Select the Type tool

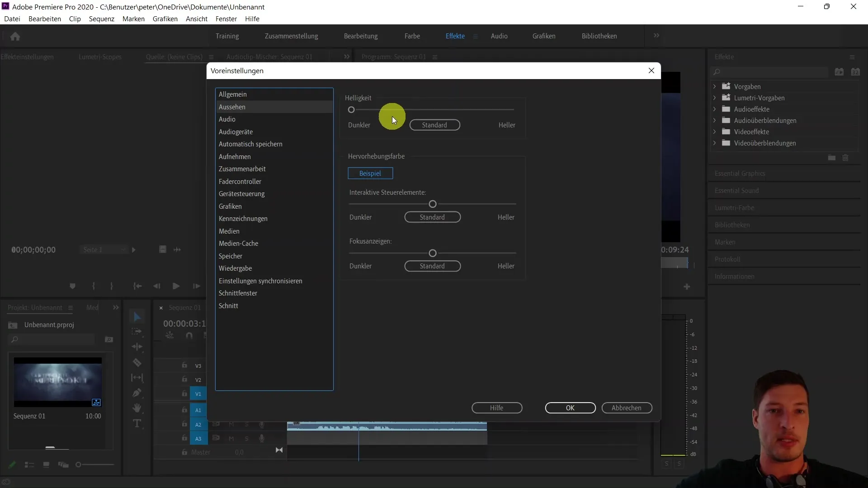[137, 423]
